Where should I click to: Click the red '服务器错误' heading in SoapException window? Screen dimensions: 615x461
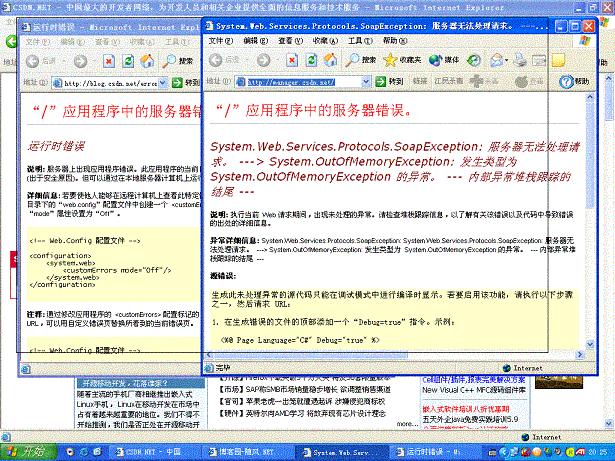[314, 111]
